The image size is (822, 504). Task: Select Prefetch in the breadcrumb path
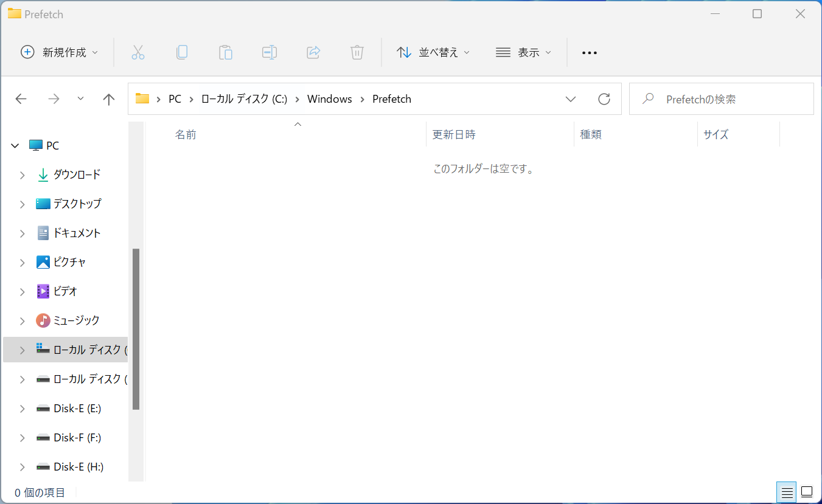(x=392, y=99)
